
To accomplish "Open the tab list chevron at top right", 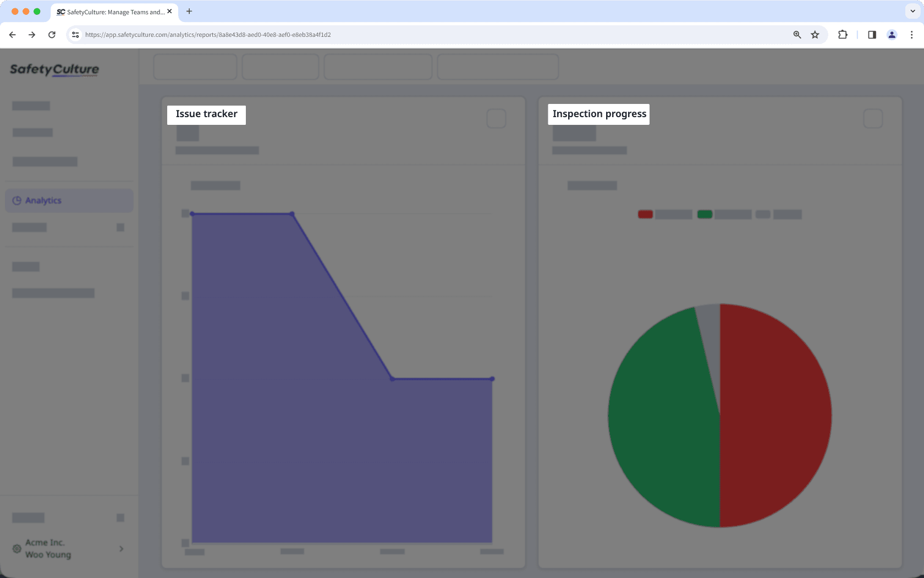I will (x=911, y=11).
